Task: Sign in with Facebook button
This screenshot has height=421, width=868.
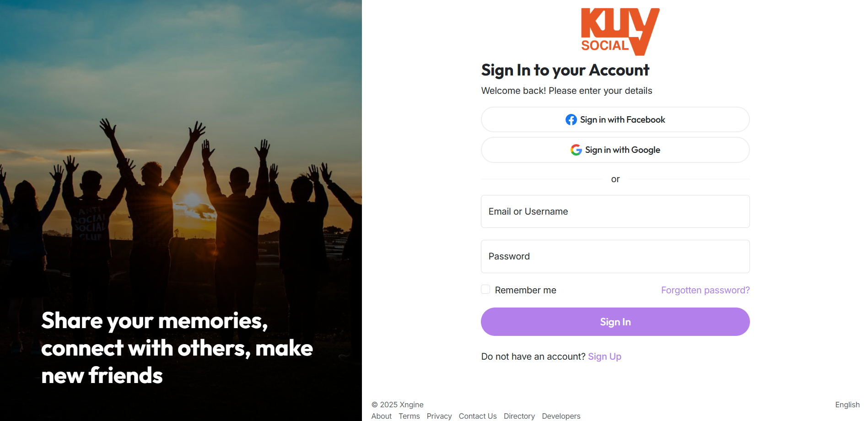Action: point(615,119)
